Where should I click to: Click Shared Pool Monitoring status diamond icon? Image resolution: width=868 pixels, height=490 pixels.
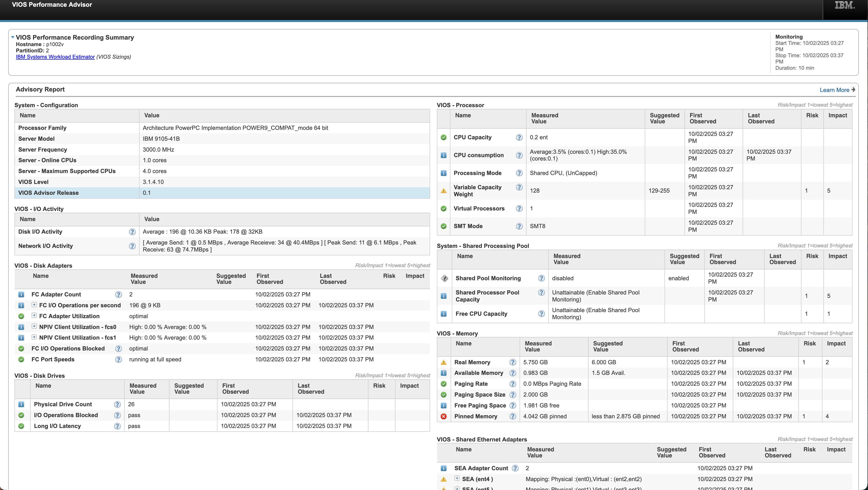pyautogui.click(x=444, y=278)
